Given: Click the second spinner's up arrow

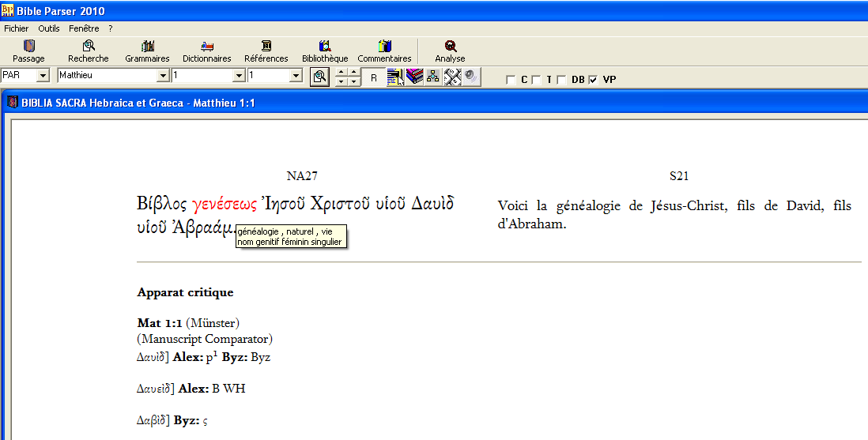Looking at the screenshot, I should pyautogui.click(x=353, y=72).
